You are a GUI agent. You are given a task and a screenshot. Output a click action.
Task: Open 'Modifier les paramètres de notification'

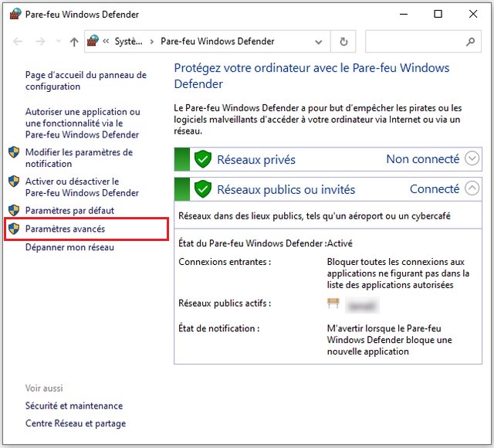tap(79, 158)
